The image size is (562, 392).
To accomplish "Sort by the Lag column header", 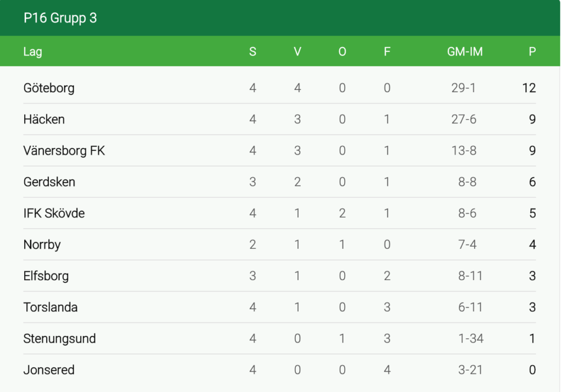I will pyautogui.click(x=32, y=52).
